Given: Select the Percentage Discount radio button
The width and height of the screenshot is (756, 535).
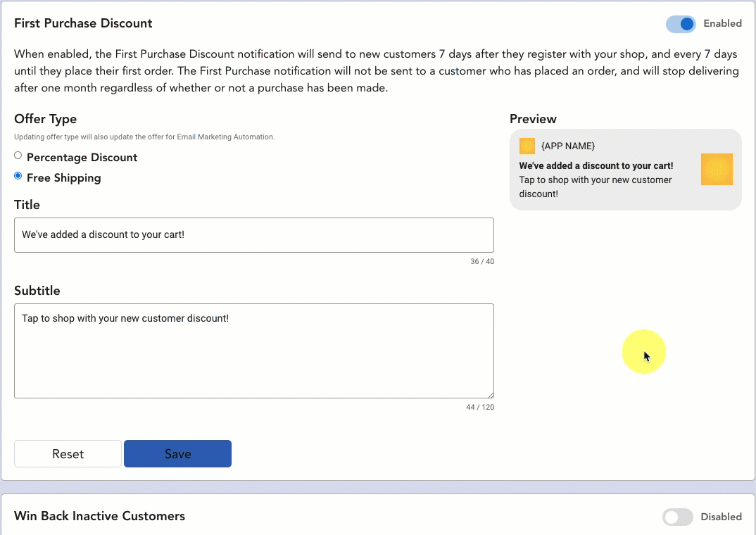Looking at the screenshot, I should click(x=18, y=156).
